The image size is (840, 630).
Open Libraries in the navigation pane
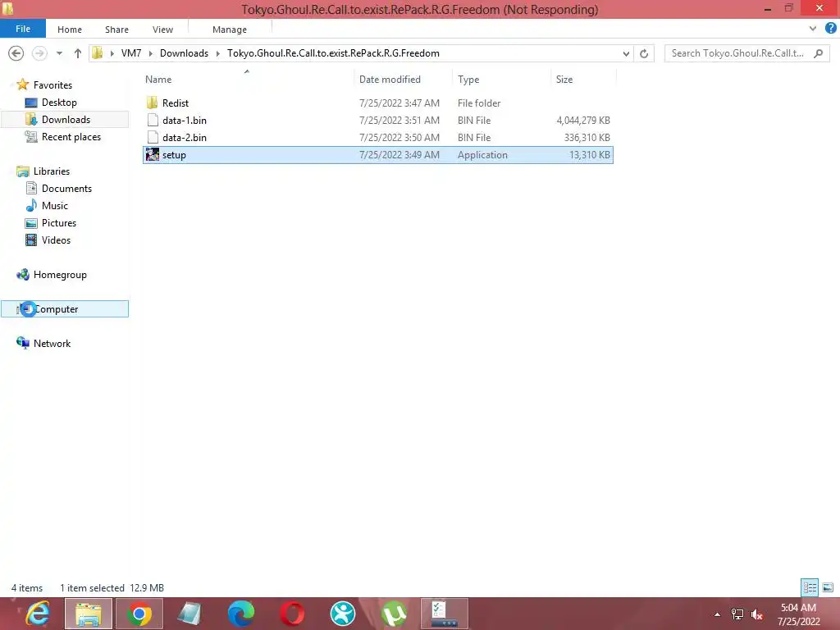(x=52, y=171)
